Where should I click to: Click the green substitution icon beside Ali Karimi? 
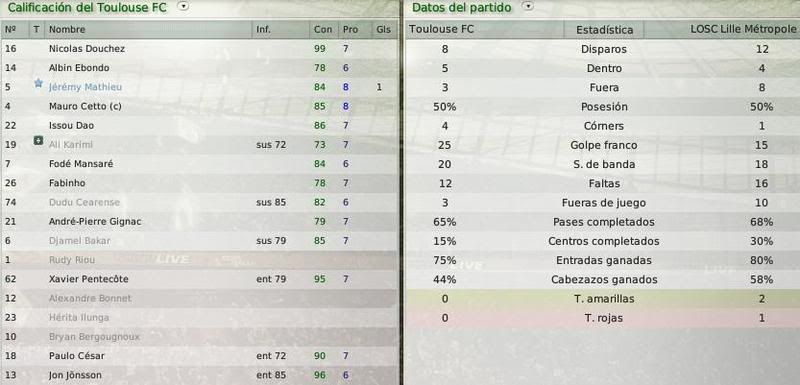[38, 140]
